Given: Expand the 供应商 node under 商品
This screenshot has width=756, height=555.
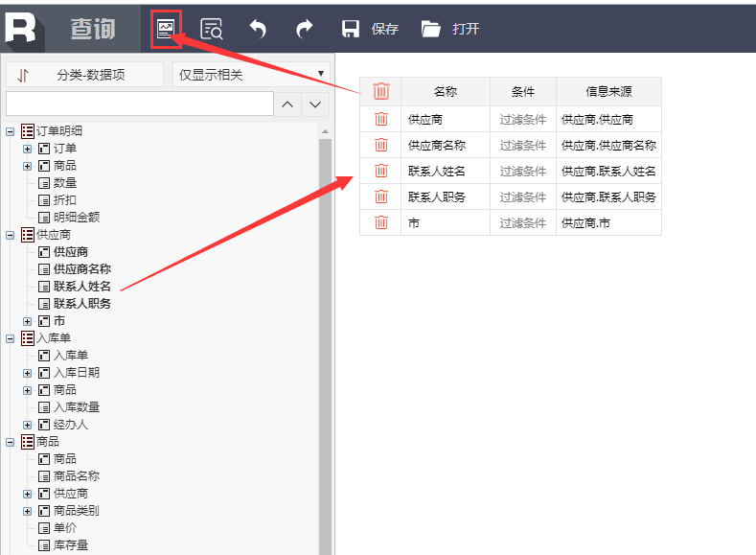Looking at the screenshot, I should coord(27,494).
